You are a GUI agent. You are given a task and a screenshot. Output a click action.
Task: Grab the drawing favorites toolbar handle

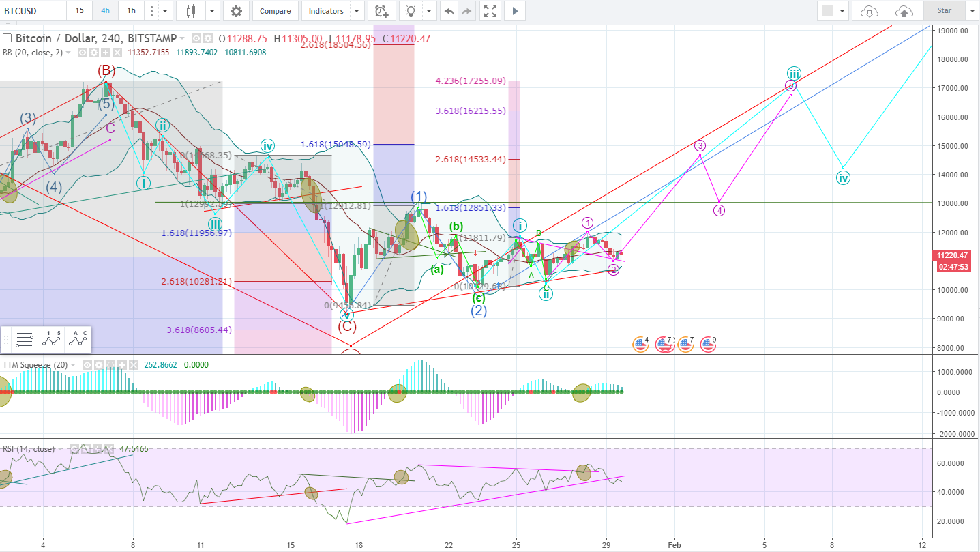pyautogui.click(x=6, y=338)
